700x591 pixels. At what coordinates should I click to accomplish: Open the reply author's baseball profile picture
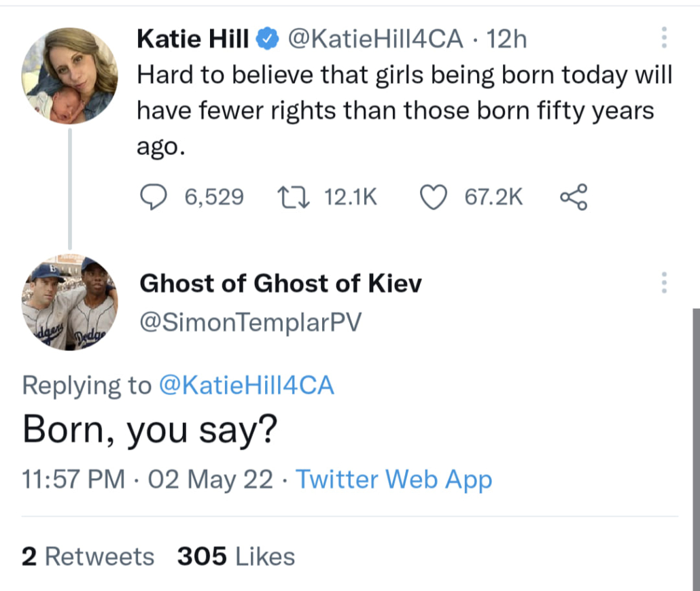tap(69, 303)
